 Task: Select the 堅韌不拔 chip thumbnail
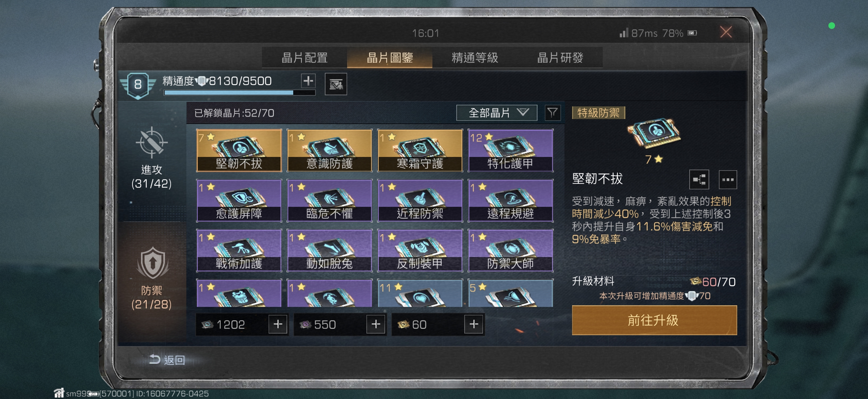point(239,150)
